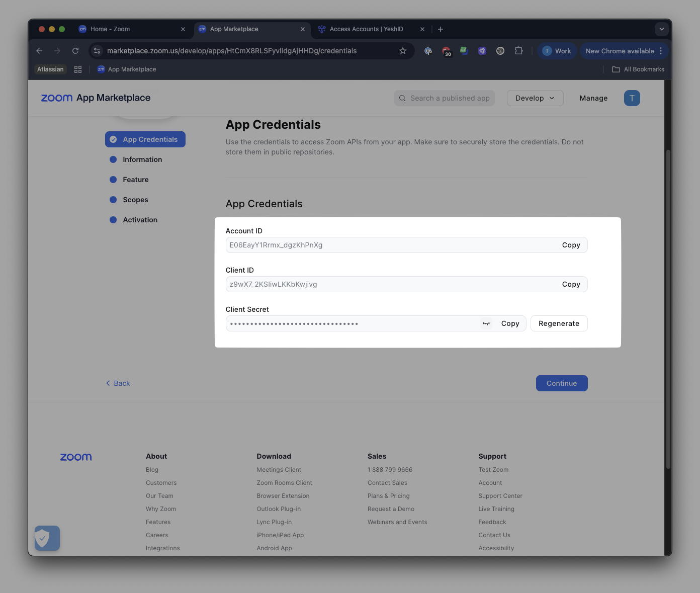700x593 pixels.
Task: Open Blog link in footer
Action: tap(152, 470)
